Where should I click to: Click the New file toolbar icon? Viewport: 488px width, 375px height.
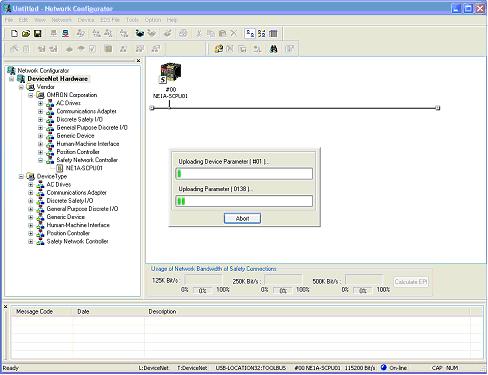pyautogui.click(x=14, y=33)
